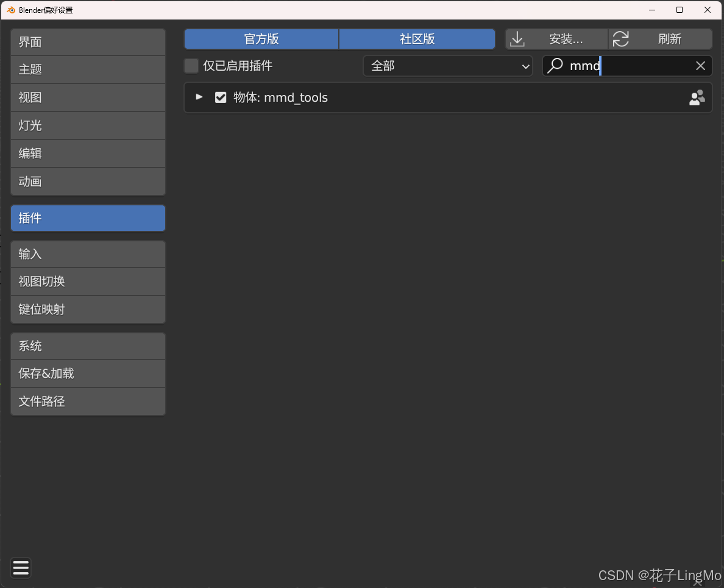Screen dimensions: 724x588
Task: Switch to the 灯光 section
Action: (x=88, y=126)
